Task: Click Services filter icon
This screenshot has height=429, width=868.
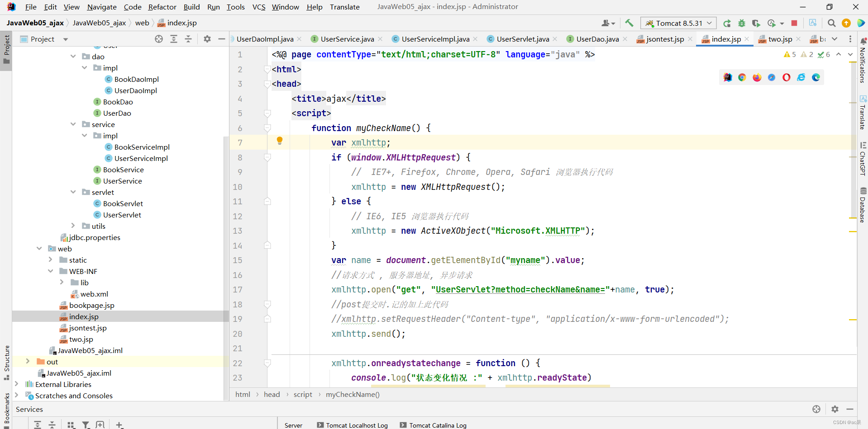Action: coord(86,424)
